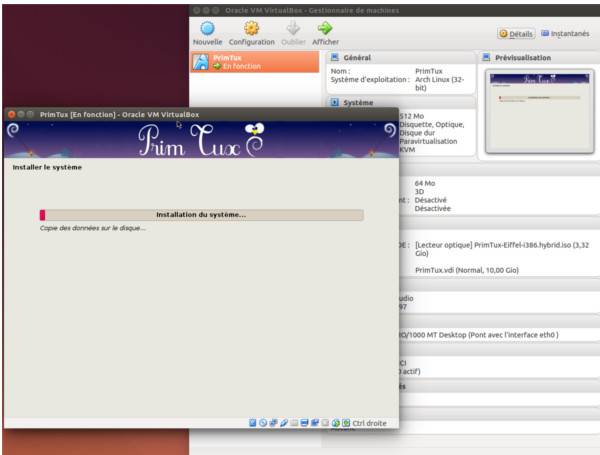The width and height of the screenshot is (600, 455).
Task: Click the 'En fonction' status icon of PrimTux
Action: (x=217, y=66)
